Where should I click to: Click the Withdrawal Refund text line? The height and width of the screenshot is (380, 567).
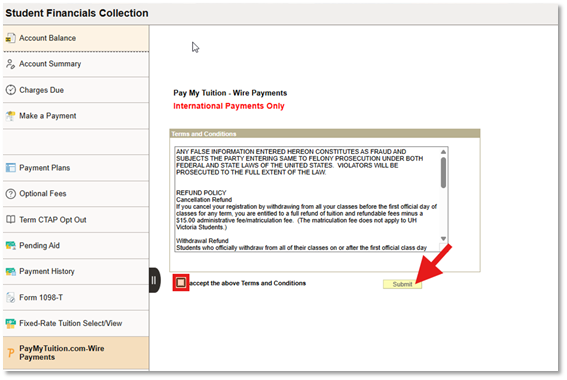pos(202,241)
